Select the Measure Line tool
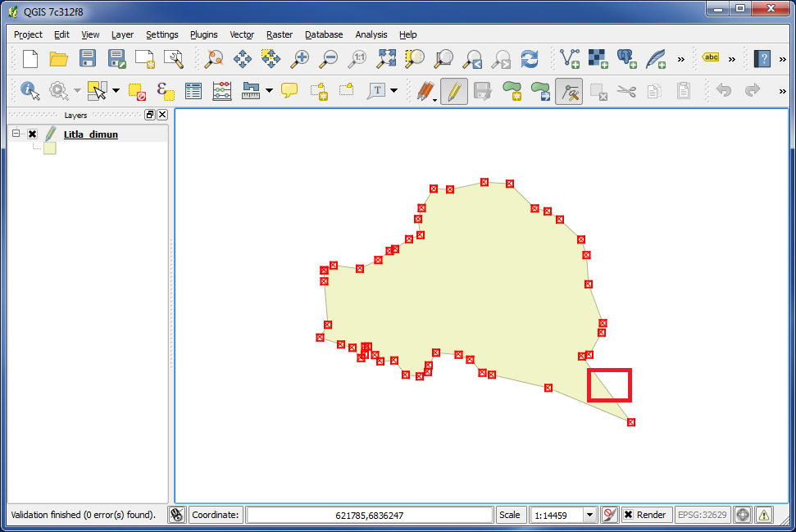Viewport: 796px width, 532px height. tap(251, 91)
